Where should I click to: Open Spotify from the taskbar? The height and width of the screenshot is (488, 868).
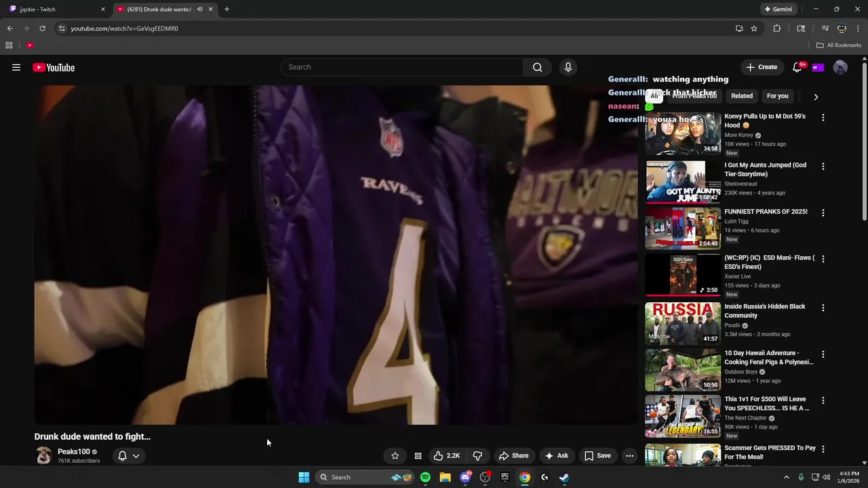425,477
